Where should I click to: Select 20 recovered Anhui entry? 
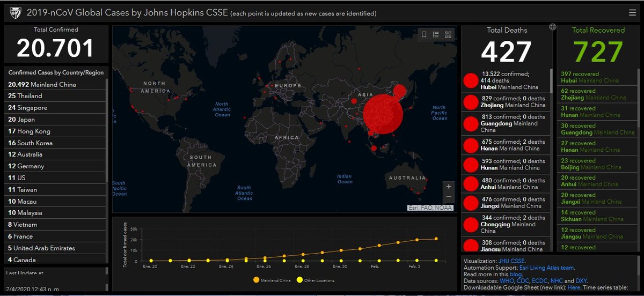click(x=597, y=181)
